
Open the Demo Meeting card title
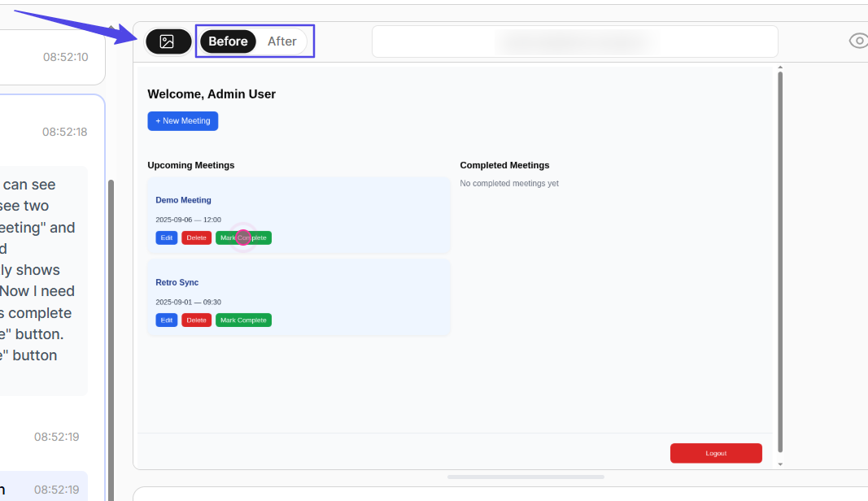point(183,200)
